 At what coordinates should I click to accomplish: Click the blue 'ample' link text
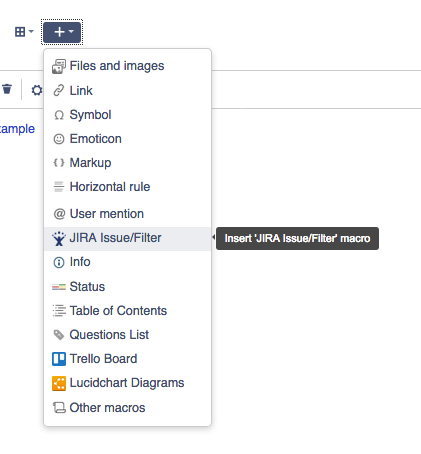[17, 129]
